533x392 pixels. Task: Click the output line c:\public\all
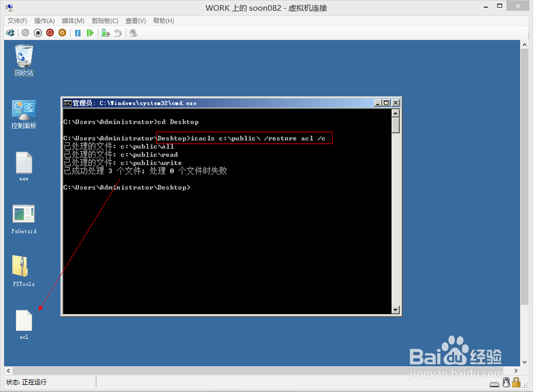(119, 146)
